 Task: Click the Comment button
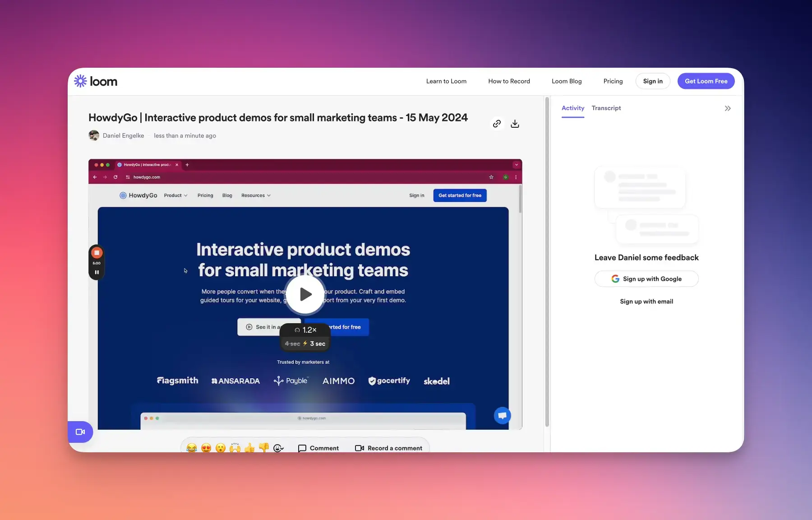click(318, 448)
